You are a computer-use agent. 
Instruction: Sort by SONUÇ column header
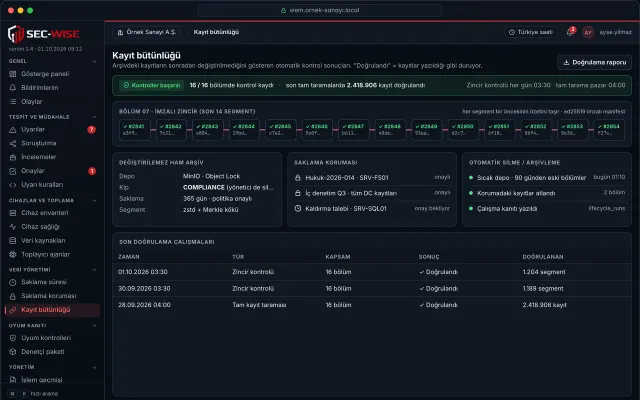[429, 257]
